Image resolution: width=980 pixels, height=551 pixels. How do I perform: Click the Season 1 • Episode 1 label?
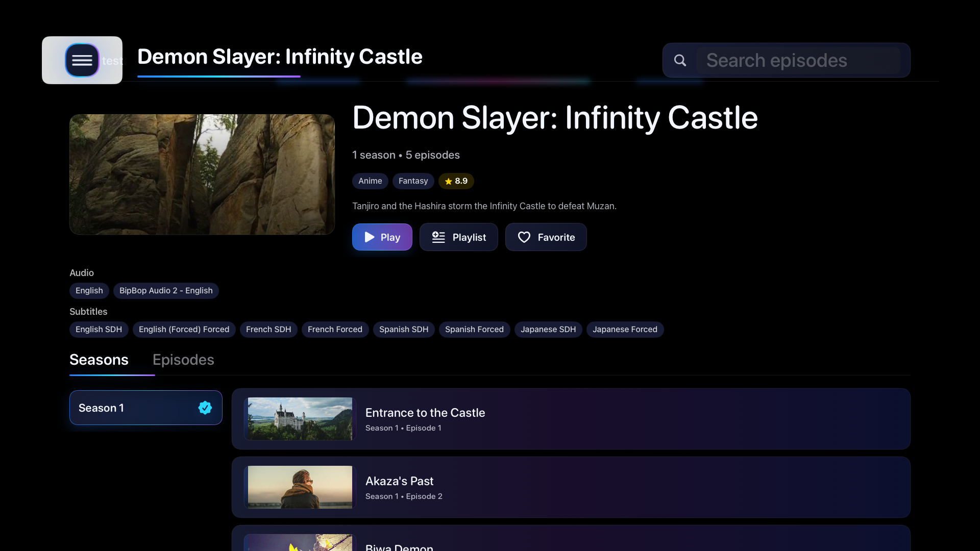pyautogui.click(x=403, y=428)
